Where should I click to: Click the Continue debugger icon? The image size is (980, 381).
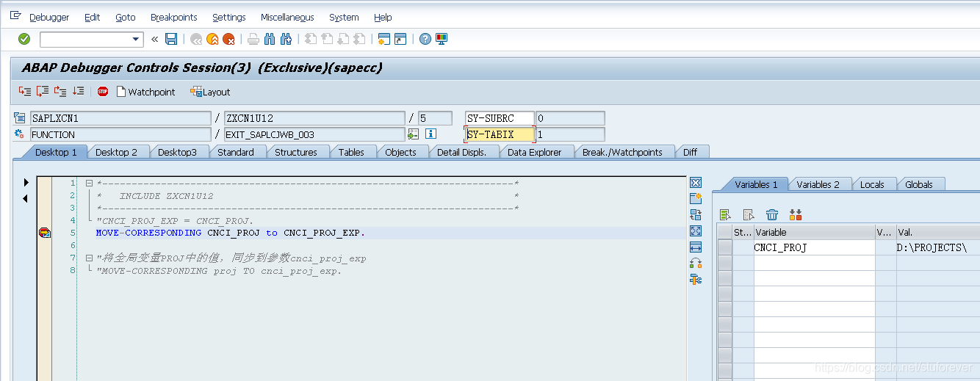78,91
